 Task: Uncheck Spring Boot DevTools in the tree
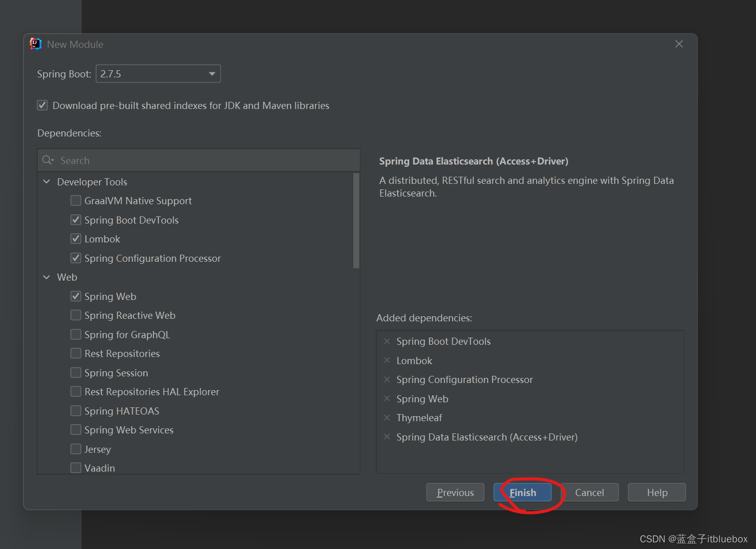(76, 220)
